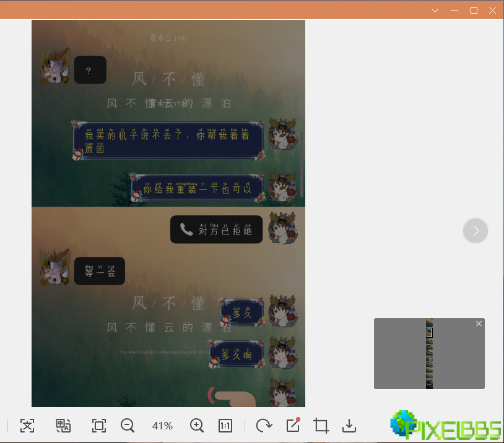This screenshot has width=504, height=443.
Task: Rotate the image clockwise
Action: (x=264, y=426)
